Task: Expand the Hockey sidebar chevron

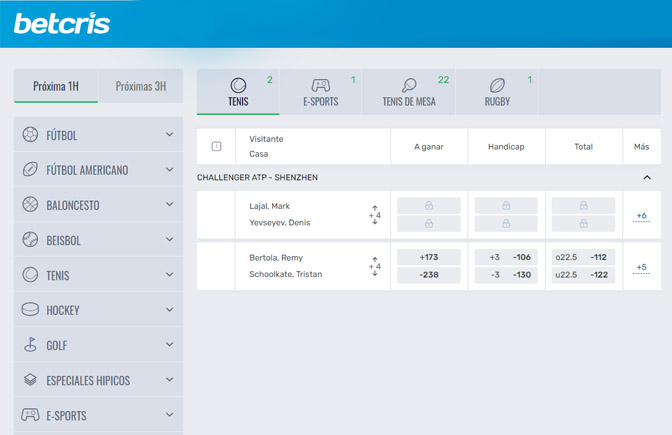Action: pos(169,310)
